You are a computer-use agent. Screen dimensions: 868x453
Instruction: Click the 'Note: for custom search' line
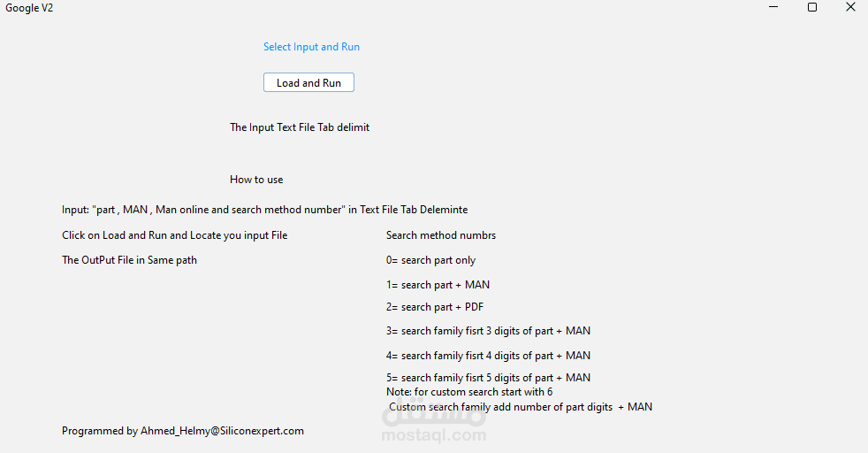[469, 391]
